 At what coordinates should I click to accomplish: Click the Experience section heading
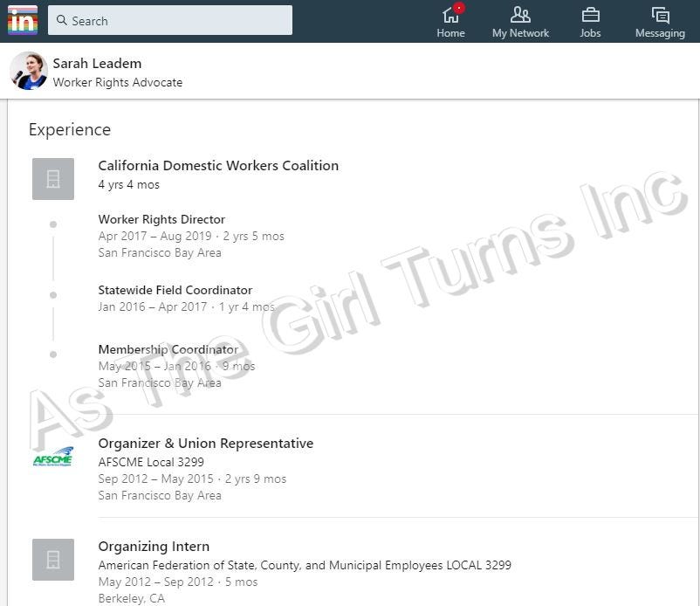pyautogui.click(x=70, y=129)
